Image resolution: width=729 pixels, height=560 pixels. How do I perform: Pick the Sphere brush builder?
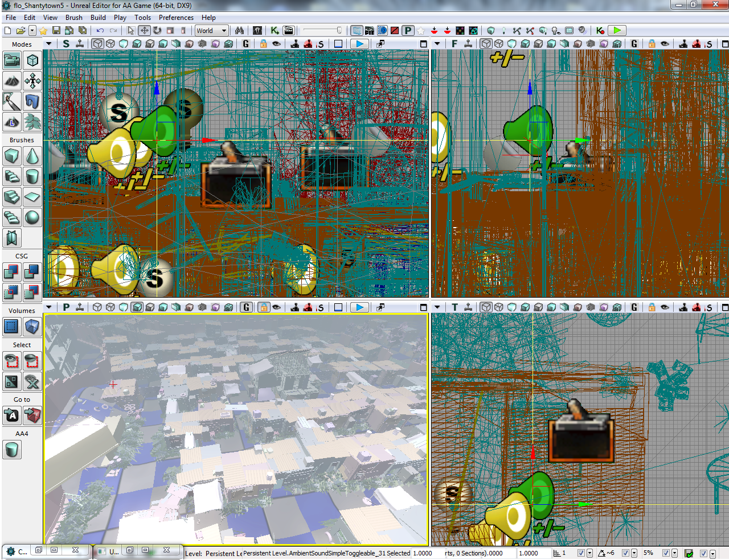tap(32, 217)
